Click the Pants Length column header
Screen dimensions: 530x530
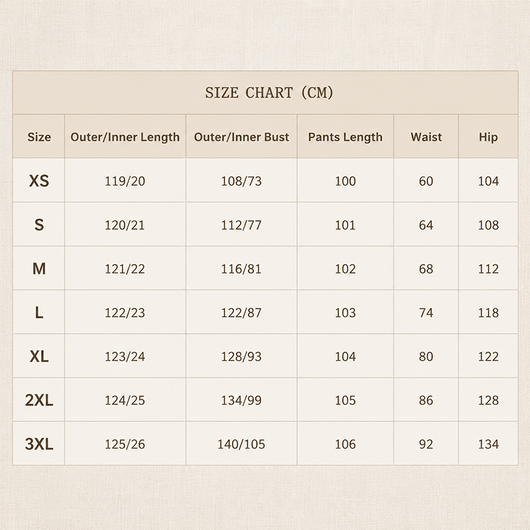345,137
